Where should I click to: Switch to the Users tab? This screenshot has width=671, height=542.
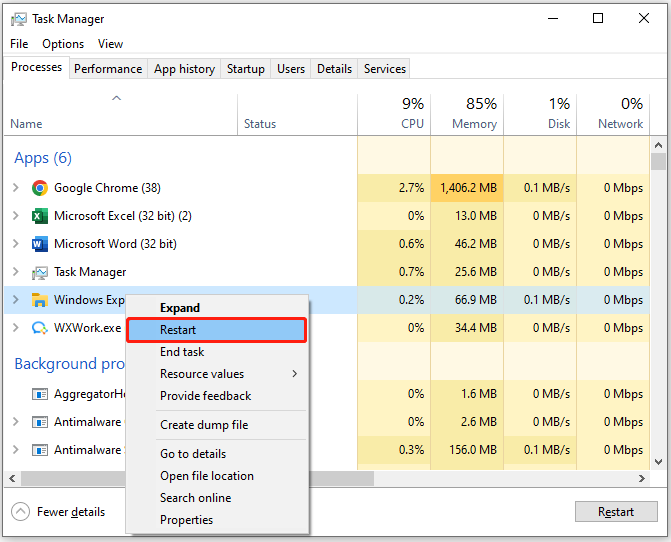[291, 69]
